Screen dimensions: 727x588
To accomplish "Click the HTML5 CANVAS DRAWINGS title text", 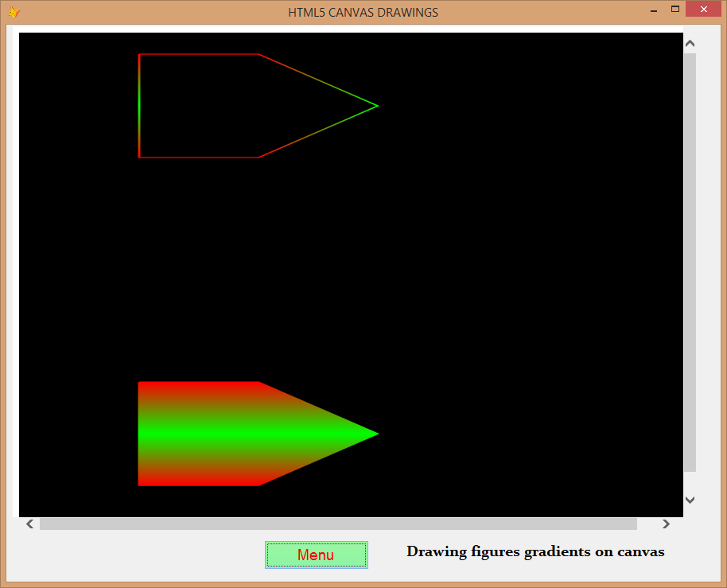I will tap(363, 12).
